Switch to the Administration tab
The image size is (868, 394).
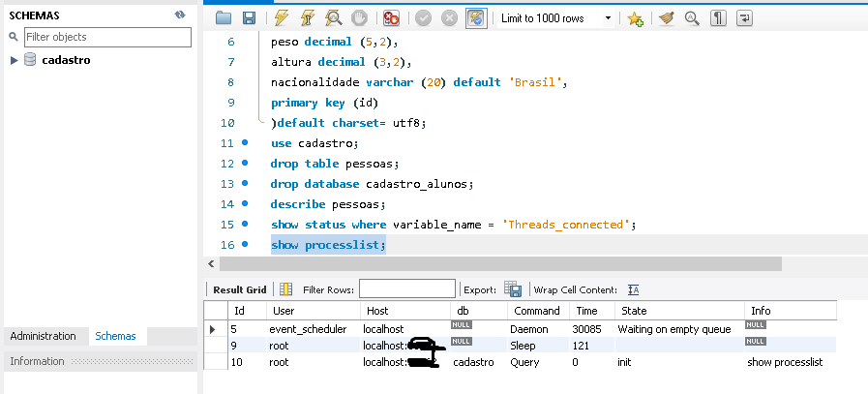44,336
